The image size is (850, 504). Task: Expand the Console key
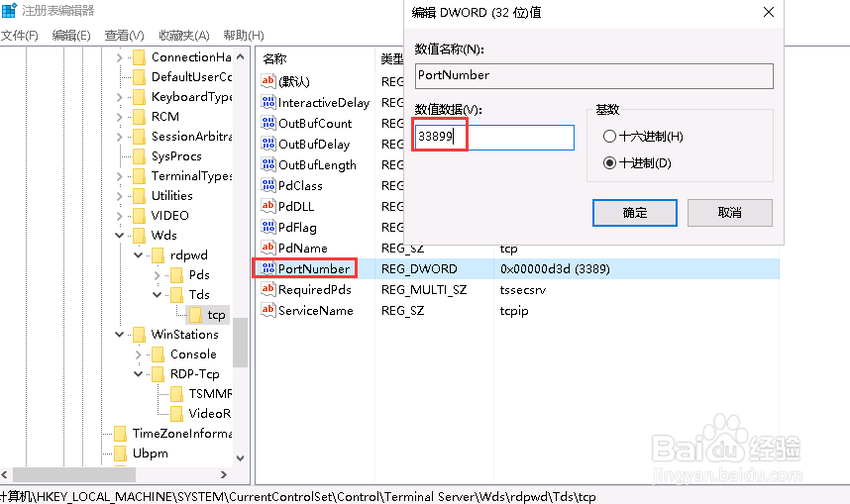pos(139,354)
